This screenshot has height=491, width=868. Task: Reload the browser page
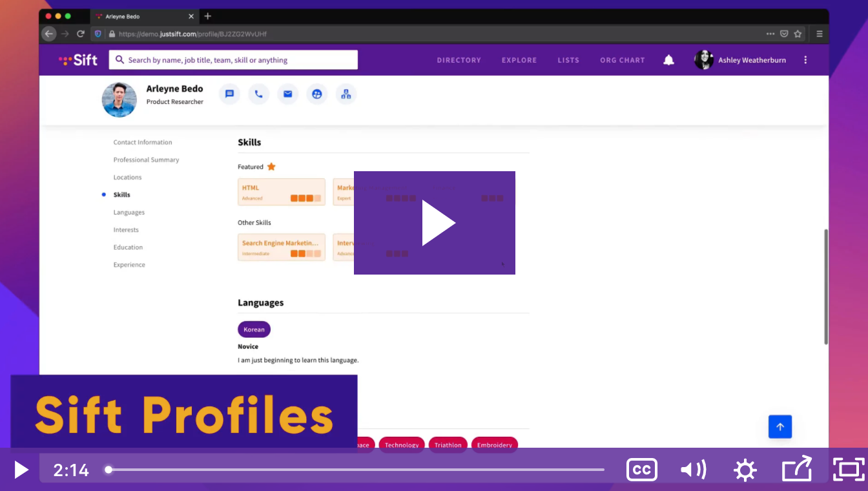pyautogui.click(x=81, y=34)
